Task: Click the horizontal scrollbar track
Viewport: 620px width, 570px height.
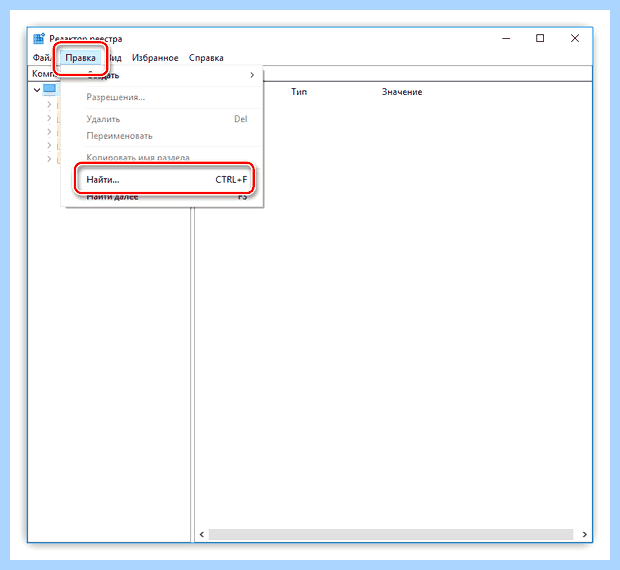Action: pyautogui.click(x=391, y=534)
